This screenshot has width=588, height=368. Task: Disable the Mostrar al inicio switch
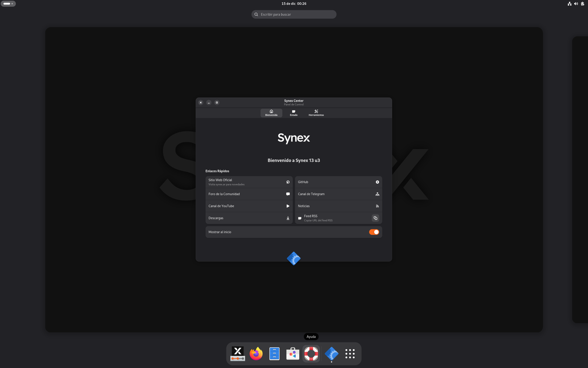pos(374,232)
